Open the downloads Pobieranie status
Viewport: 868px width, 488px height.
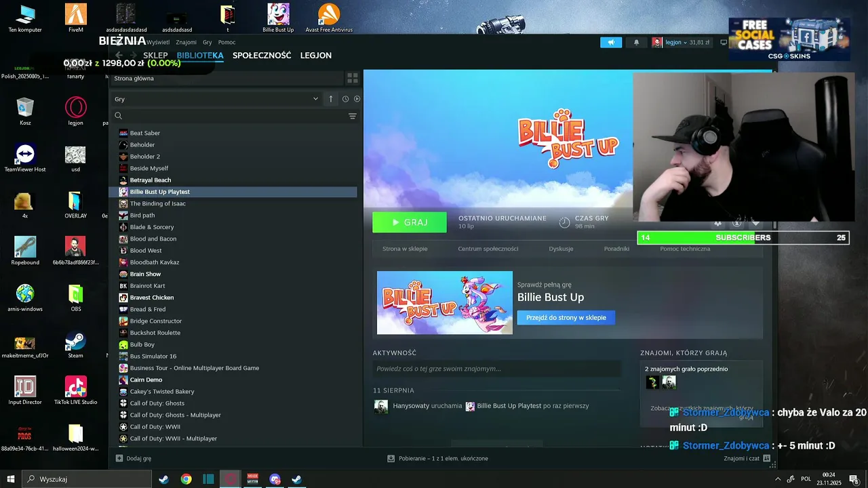(437, 459)
